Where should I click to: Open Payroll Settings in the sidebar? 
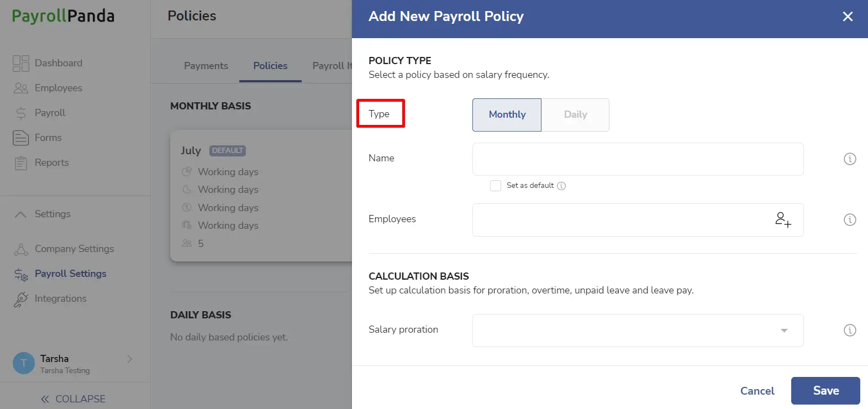pos(60,274)
